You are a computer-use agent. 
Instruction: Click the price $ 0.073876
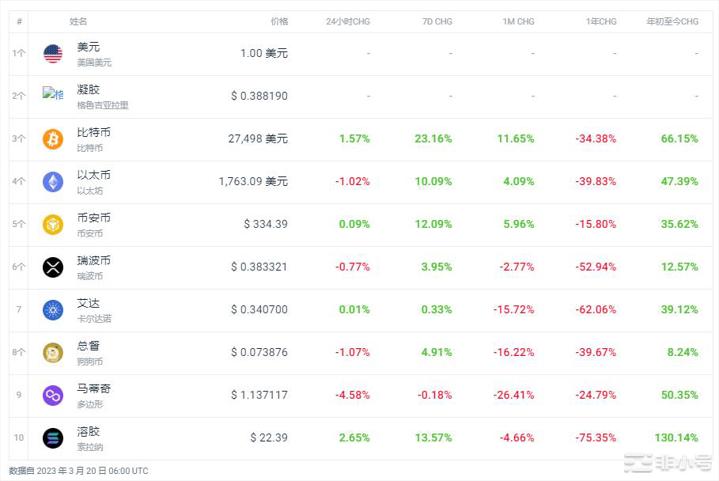(x=259, y=352)
